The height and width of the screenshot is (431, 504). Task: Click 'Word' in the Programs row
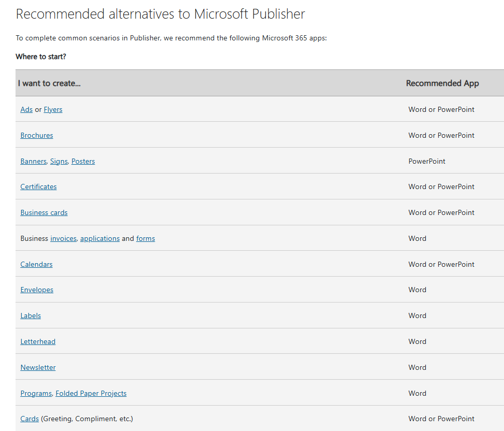[417, 393]
